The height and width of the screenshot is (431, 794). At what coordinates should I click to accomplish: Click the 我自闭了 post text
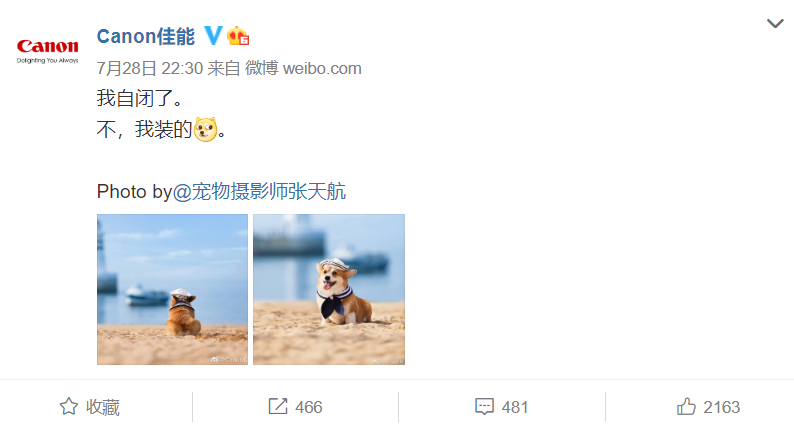[140, 98]
